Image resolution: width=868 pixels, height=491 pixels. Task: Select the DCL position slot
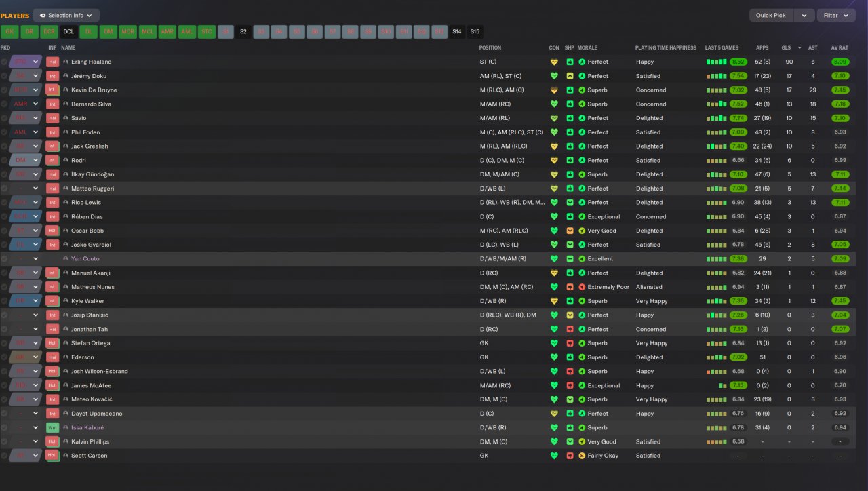point(68,32)
